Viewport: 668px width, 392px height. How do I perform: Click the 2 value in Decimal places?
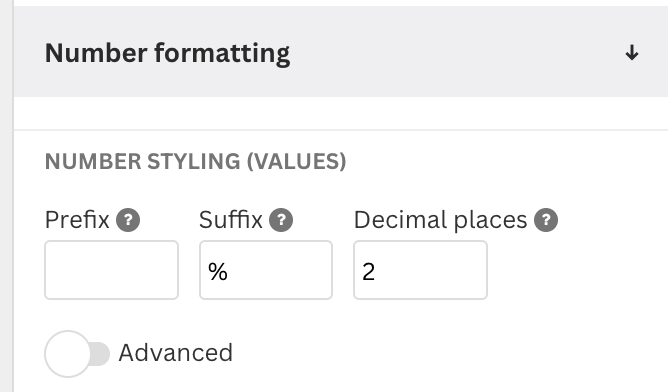[x=369, y=272]
